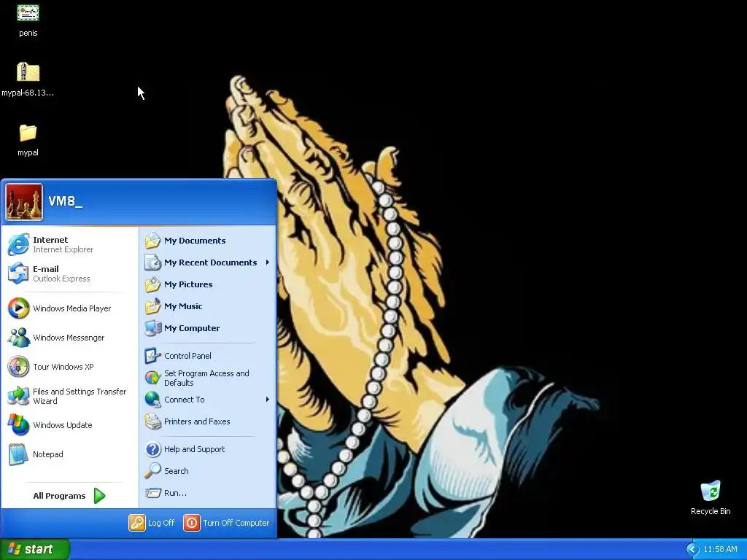
Task: Launch Outlook Express E-mail icon
Action: 18,273
